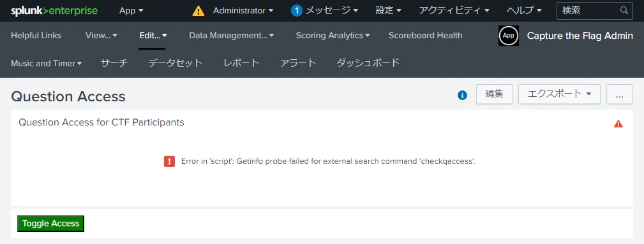The width and height of the screenshot is (644, 244).
Task: Click the blue dashboard info icon
Action: pos(463,95)
